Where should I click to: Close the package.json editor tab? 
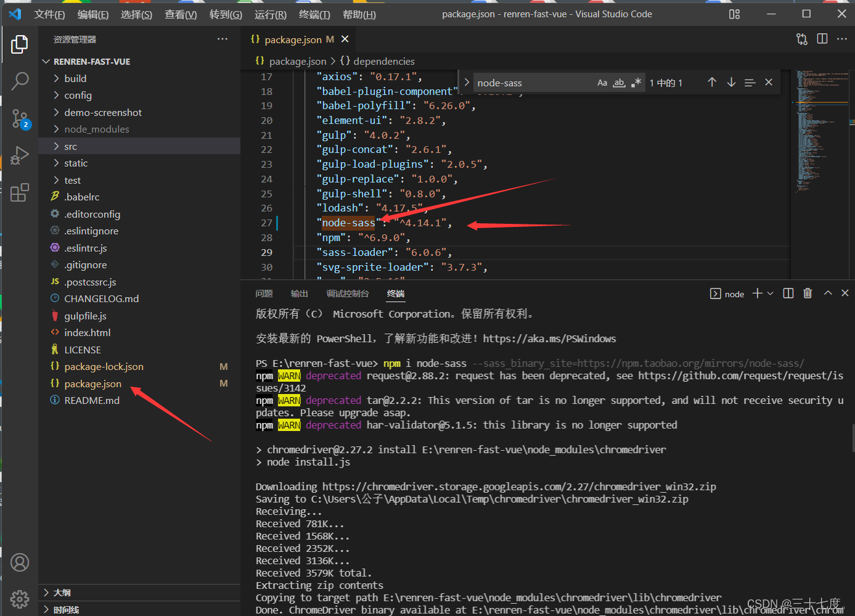pyautogui.click(x=345, y=39)
